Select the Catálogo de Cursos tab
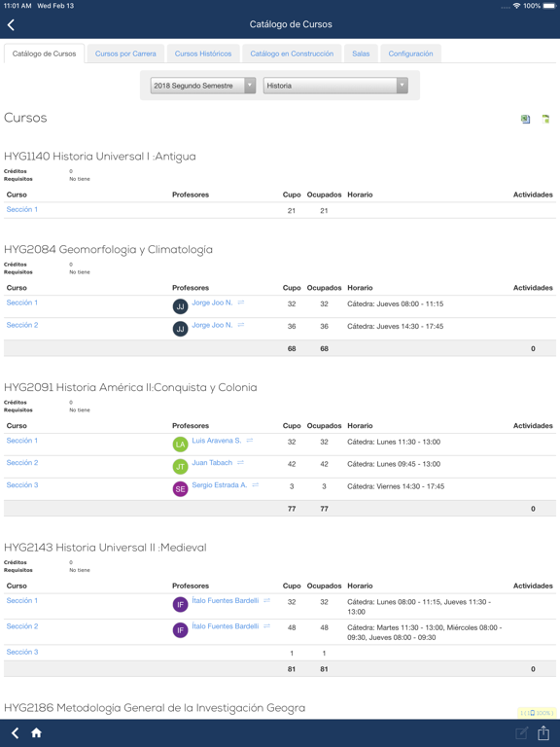The image size is (560, 747). coord(45,53)
